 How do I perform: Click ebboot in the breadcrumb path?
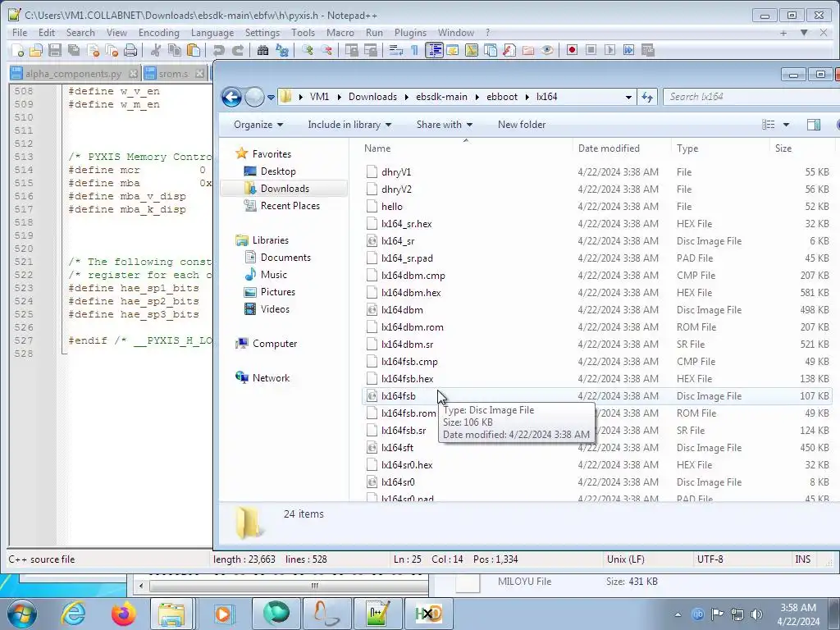tap(502, 97)
